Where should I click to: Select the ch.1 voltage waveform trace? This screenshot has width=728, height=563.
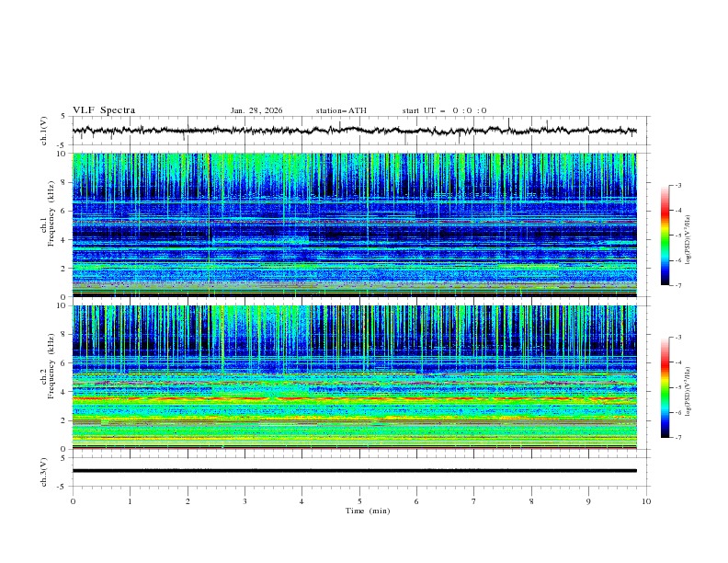[358, 131]
